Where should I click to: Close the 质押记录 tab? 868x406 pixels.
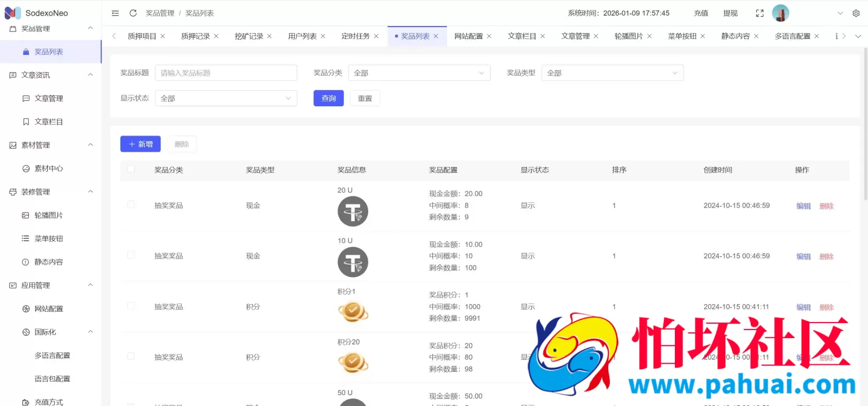(x=216, y=36)
